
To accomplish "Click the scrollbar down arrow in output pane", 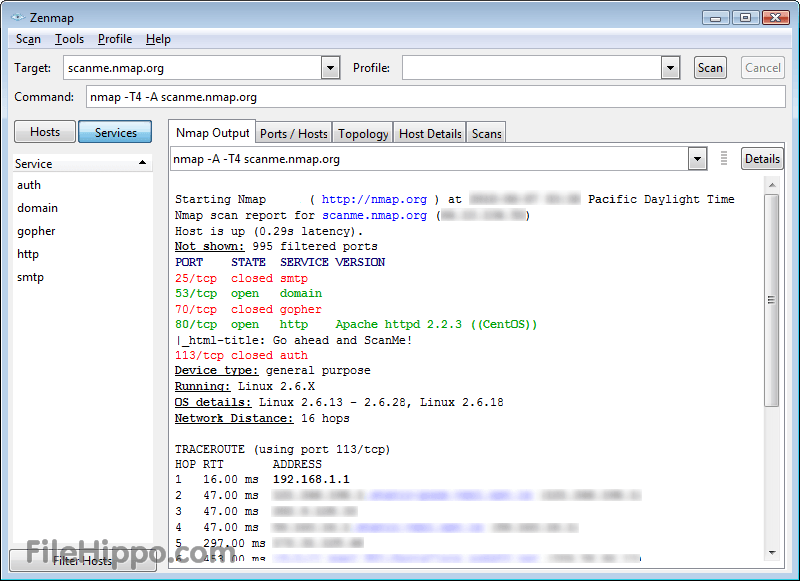I will tap(772, 553).
